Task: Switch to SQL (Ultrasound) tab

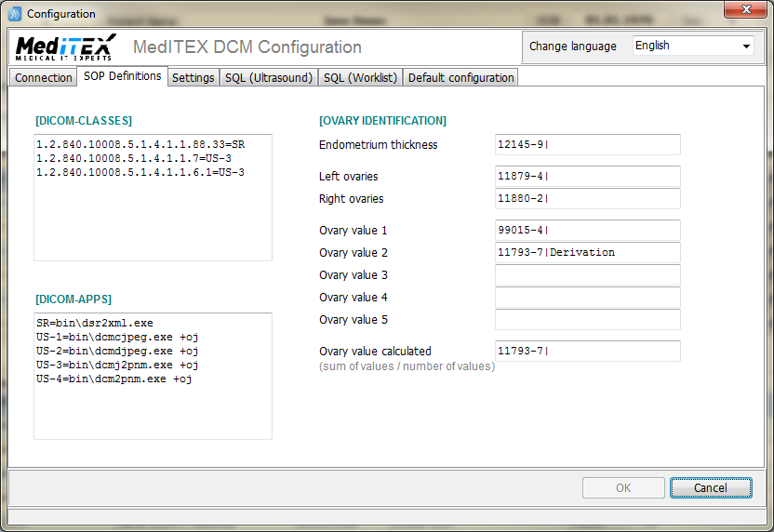Action: [x=269, y=77]
